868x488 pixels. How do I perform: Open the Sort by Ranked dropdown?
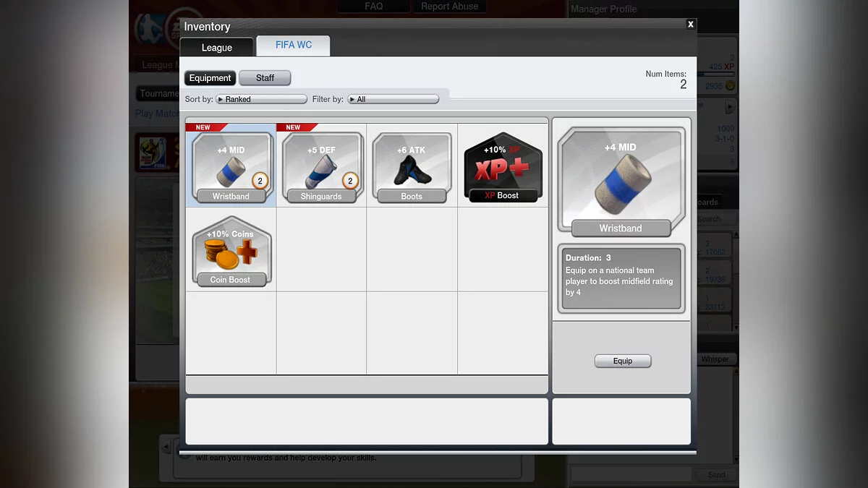pyautogui.click(x=261, y=99)
